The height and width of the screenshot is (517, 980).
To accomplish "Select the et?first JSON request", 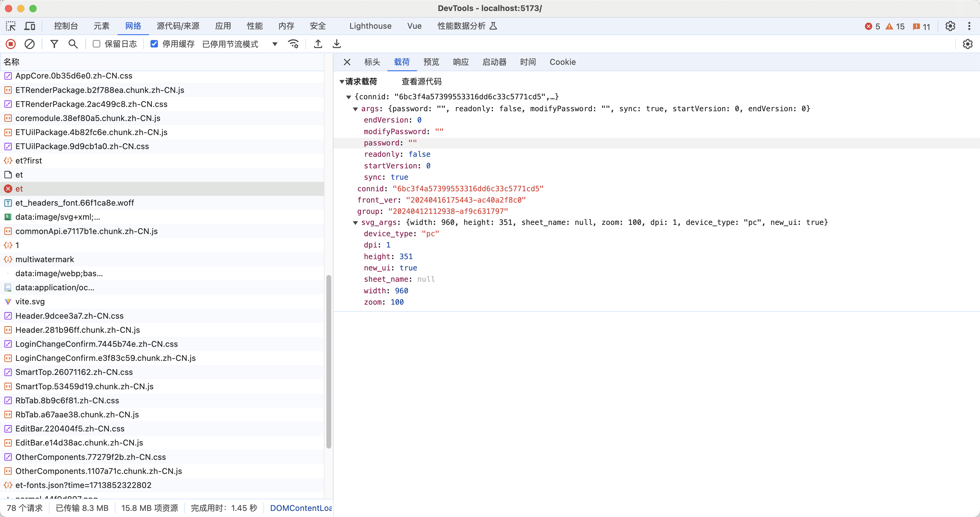I will click(x=162, y=161).
